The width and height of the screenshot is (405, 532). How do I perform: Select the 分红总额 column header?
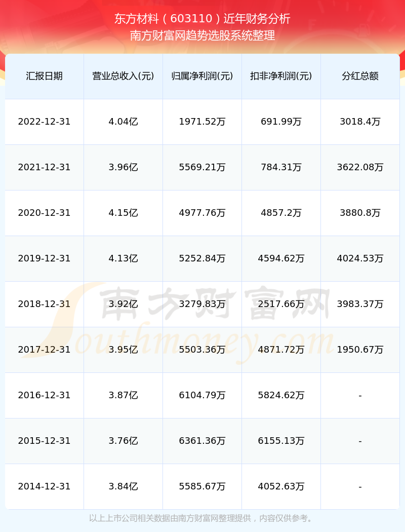click(x=360, y=76)
